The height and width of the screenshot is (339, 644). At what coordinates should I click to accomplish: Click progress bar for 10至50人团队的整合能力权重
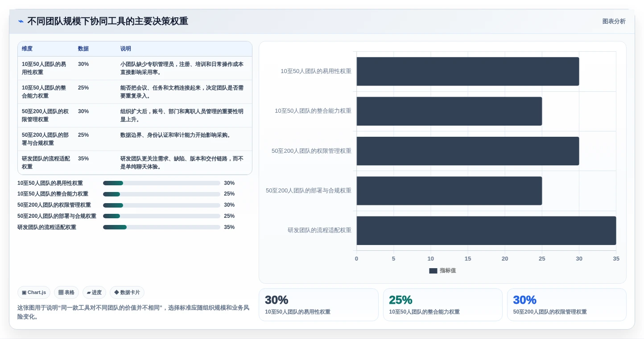161,194
